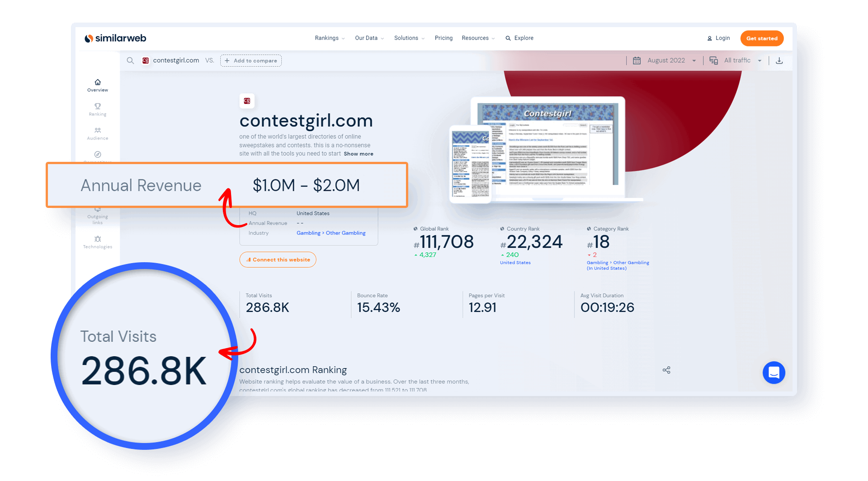Click the share icon near Ranking
868x481 pixels.
tap(666, 370)
